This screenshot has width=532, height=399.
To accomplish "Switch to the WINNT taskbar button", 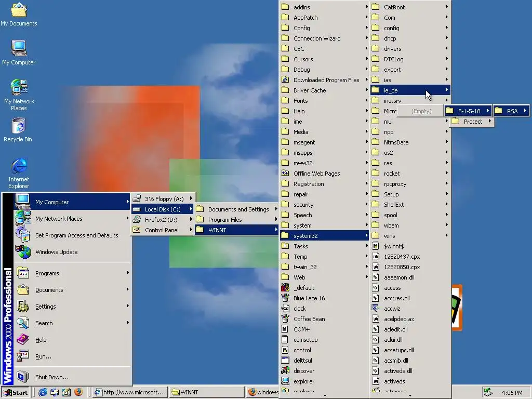I will [206, 393].
